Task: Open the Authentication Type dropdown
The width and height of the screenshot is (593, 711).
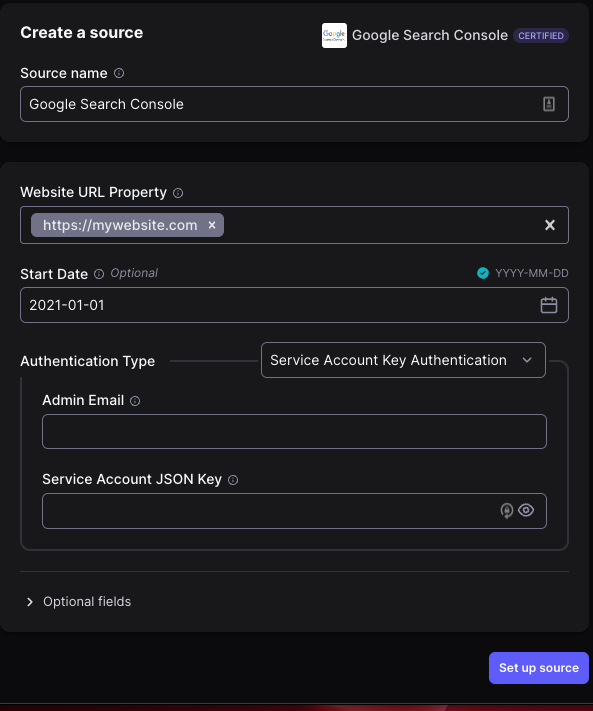Action: (403, 360)
